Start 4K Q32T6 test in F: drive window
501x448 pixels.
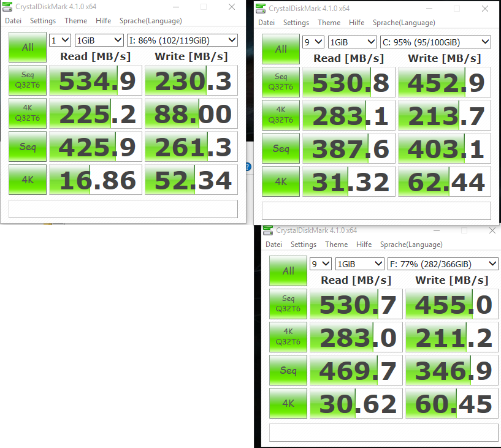[x=288, y=337]
